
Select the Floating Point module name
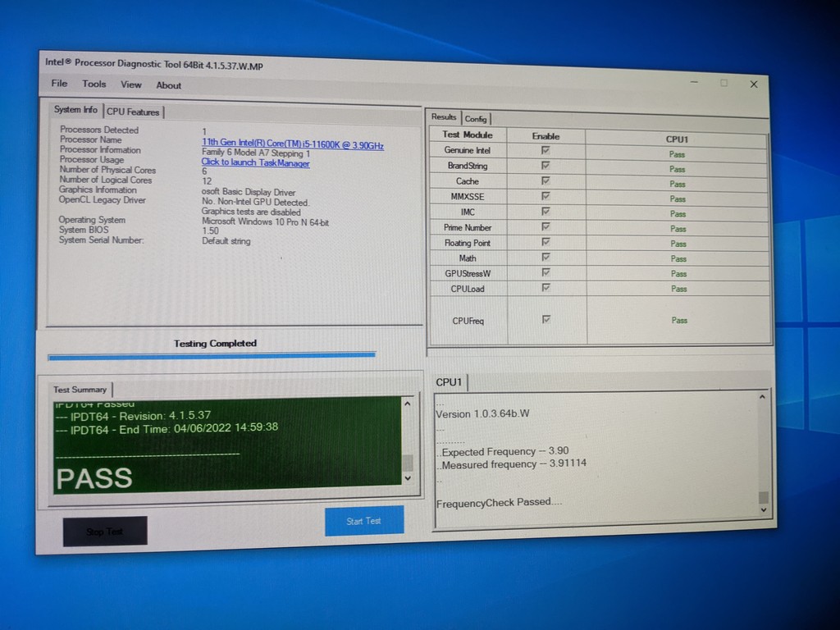(467, 243)
